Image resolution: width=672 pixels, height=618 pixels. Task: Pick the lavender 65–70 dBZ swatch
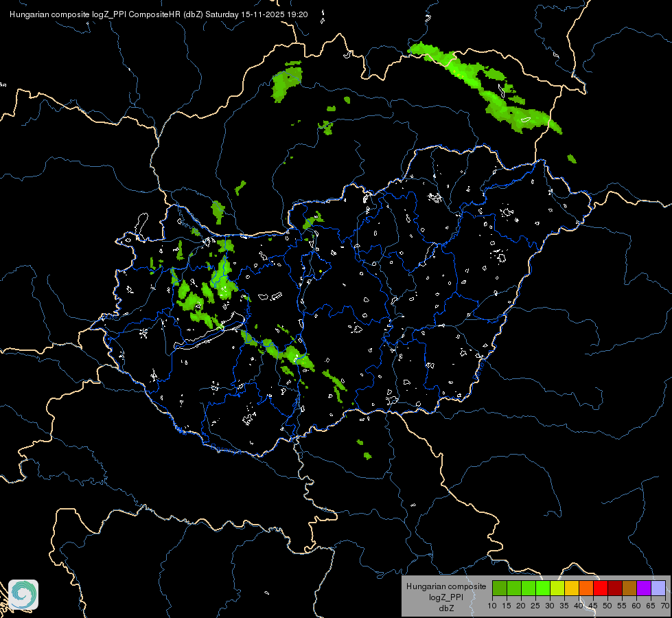pos(658,588)
